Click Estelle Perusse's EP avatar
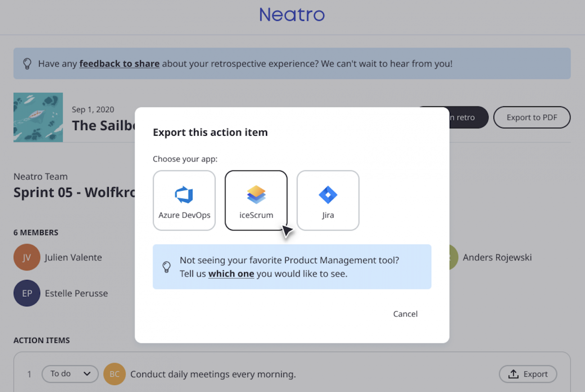The width and height of the screenshot is (585, 392). tap(27, 293)
